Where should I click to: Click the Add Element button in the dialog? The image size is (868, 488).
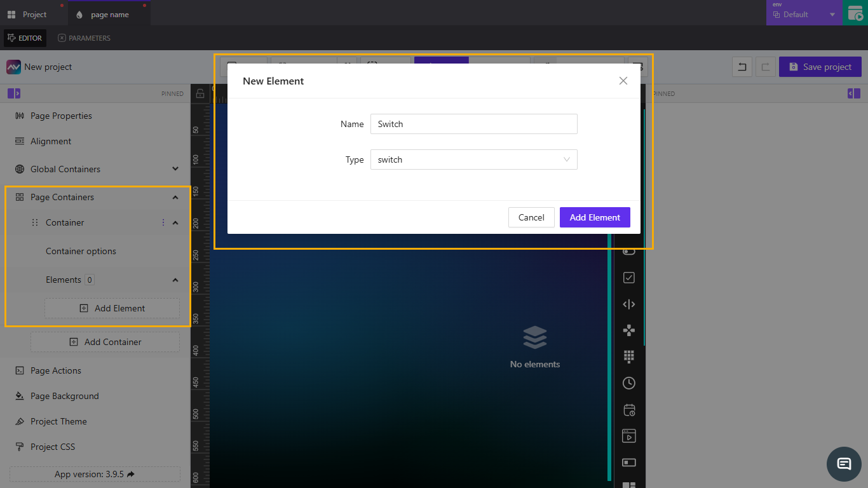point(595,217)
